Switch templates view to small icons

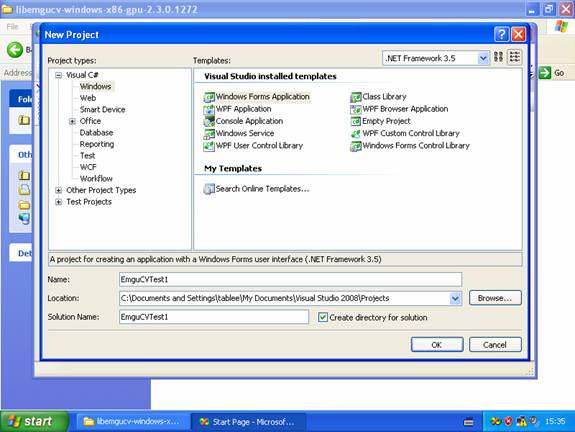[514, 57]
